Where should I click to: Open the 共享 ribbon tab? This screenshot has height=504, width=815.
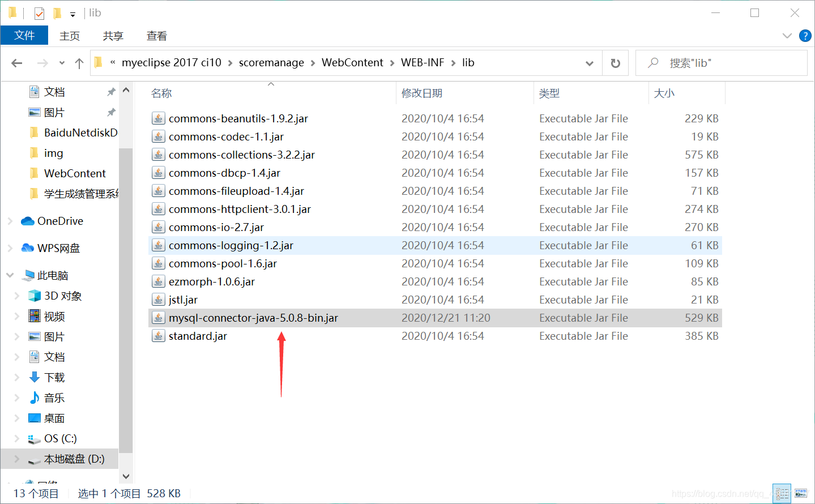click(x=113, y=36)
